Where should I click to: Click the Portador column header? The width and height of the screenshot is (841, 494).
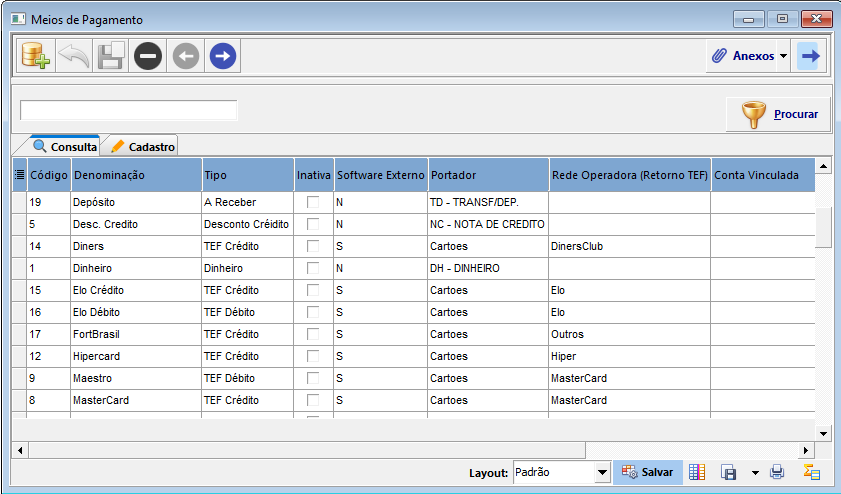tap(489, 175)
